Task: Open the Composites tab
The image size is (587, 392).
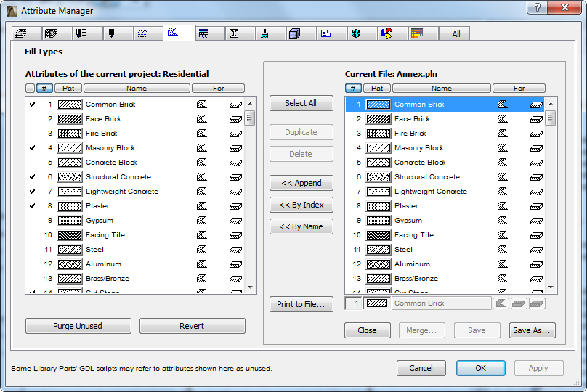Action: [x=211, y=33]
